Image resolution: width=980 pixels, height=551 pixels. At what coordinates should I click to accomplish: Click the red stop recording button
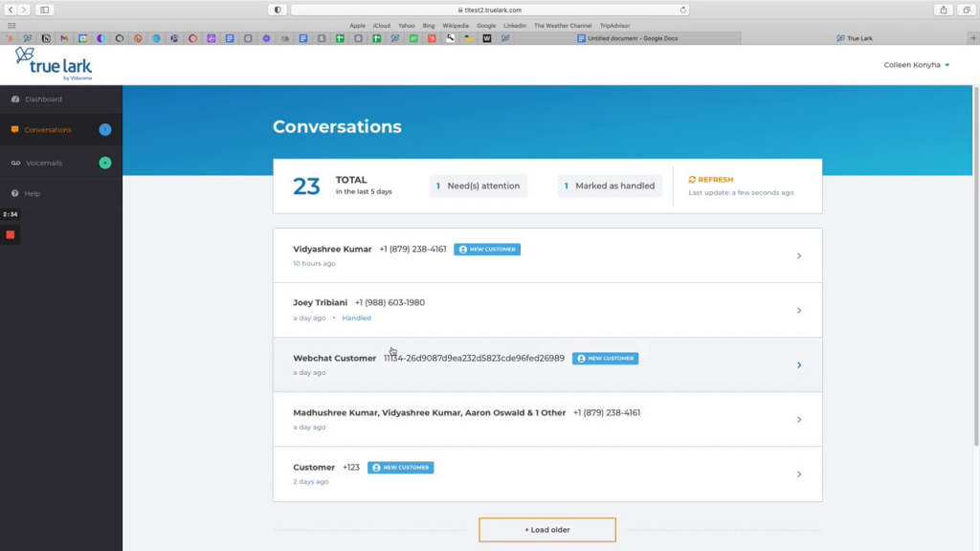point(11,234)
